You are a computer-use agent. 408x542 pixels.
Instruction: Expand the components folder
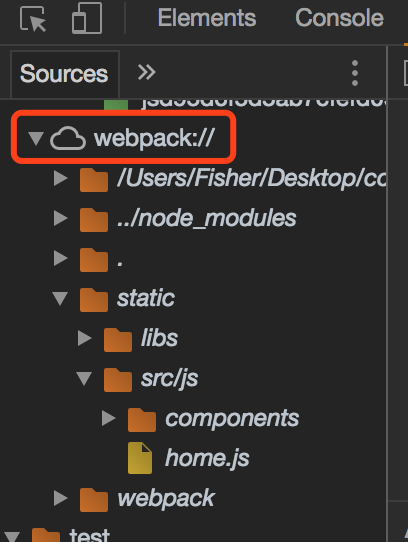tap(109, 418)
